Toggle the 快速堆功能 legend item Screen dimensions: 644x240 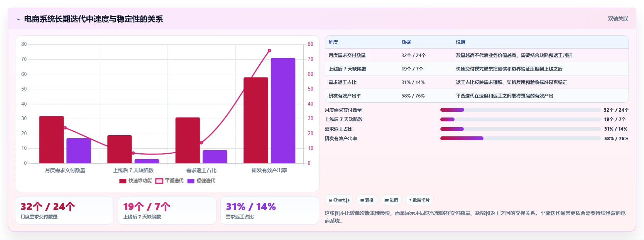pyautogui.click(x=135, y=181)
